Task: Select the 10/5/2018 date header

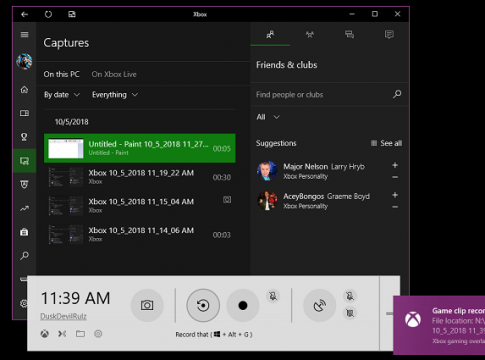Action: tap(72, 122)
